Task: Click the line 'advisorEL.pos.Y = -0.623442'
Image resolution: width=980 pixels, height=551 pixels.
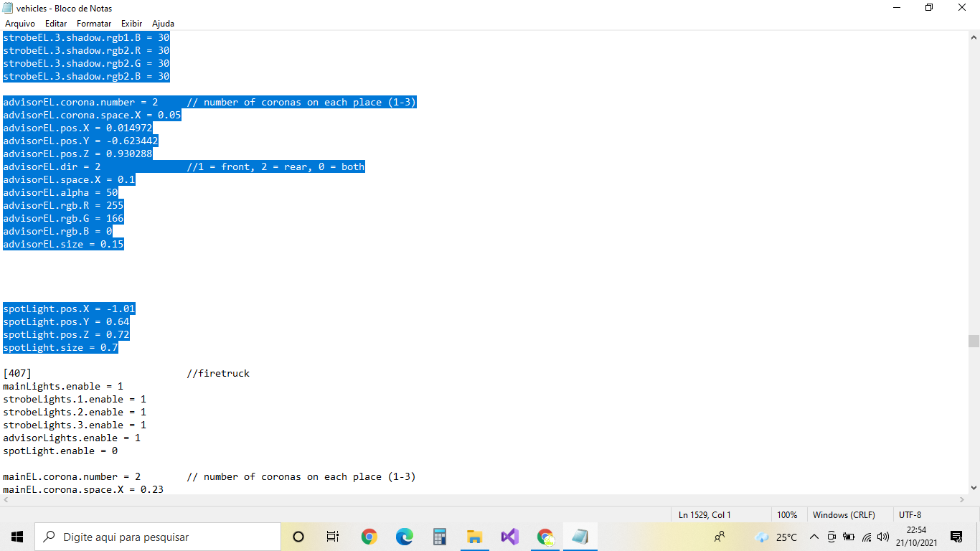Action: coord(80,141)
